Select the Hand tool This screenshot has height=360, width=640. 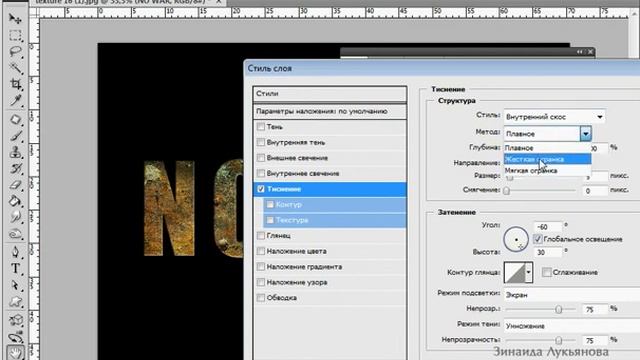15,353
